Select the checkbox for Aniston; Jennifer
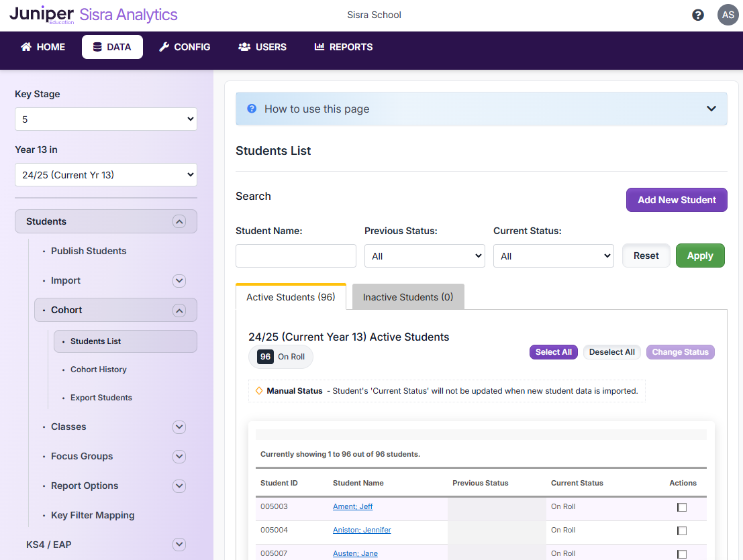Screen dimensions: 743x560 682,530
